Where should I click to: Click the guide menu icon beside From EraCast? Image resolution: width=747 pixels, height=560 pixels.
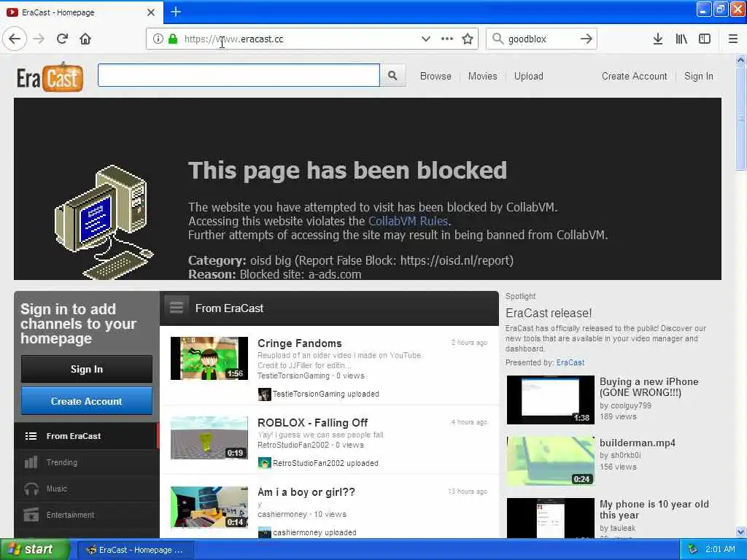click(177, 308)
